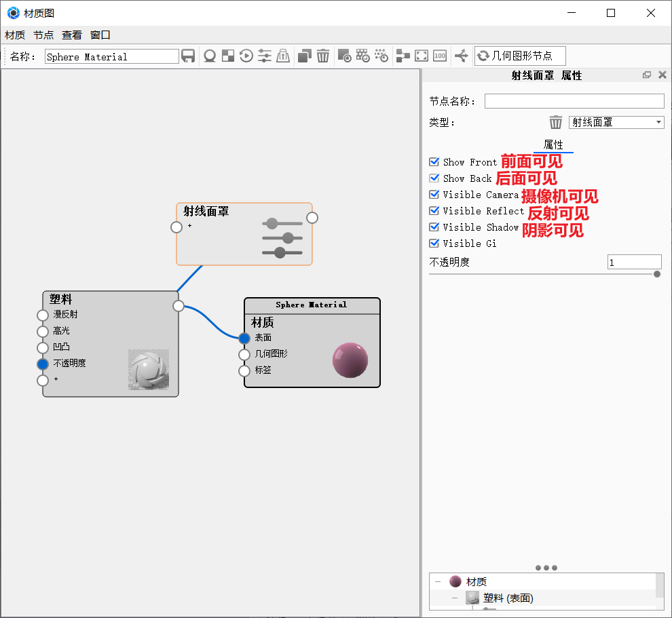Add utility node sliders icon
This screenshot has height=618, width=672.
[265, 56]
